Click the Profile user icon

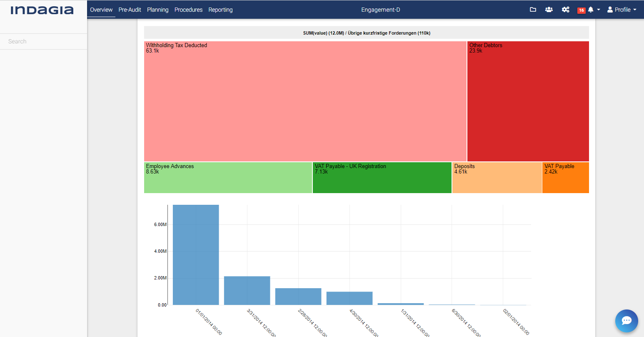click(610, 10)
